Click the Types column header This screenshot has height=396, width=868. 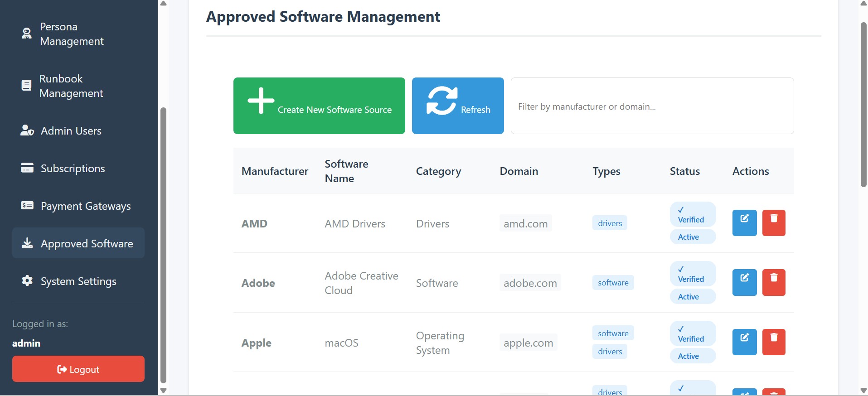(x=606, y=171)
